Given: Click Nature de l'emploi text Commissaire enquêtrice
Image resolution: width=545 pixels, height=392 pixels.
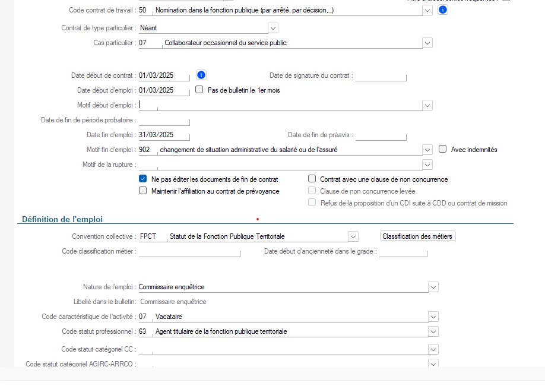Looking at the screenshot, I should coord(172,287).
